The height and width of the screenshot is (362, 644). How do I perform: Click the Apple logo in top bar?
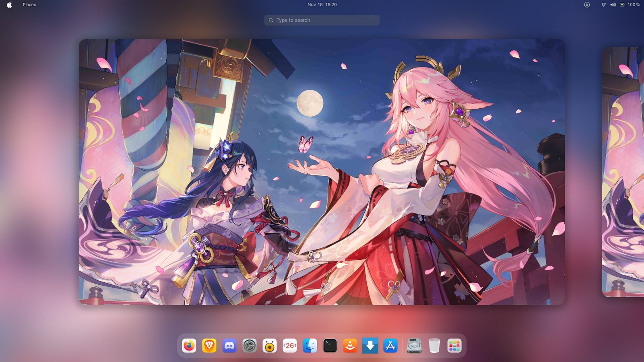coord(9,5)
